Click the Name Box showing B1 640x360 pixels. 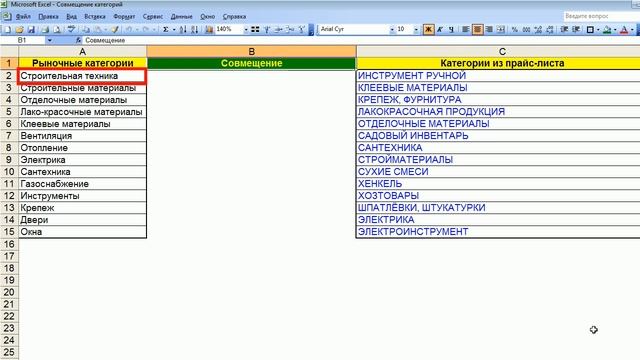(23, 40)
